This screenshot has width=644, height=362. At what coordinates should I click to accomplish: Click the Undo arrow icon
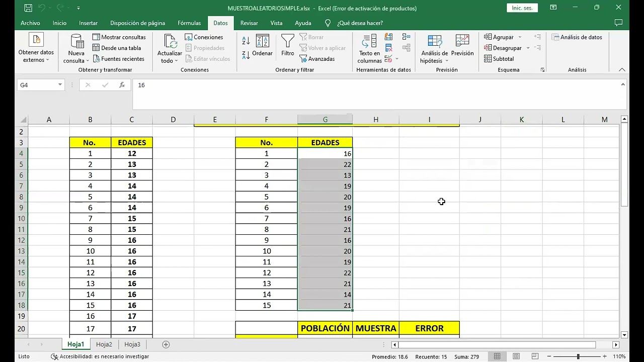pos(42,8)
